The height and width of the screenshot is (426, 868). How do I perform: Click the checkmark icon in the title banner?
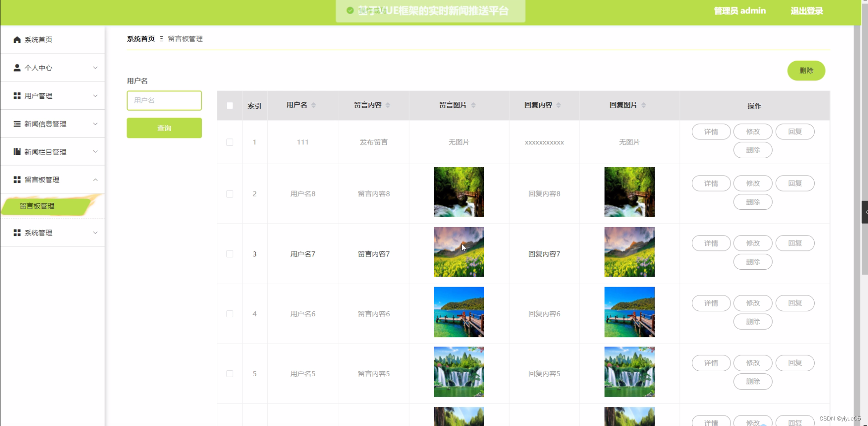point(350,11)
